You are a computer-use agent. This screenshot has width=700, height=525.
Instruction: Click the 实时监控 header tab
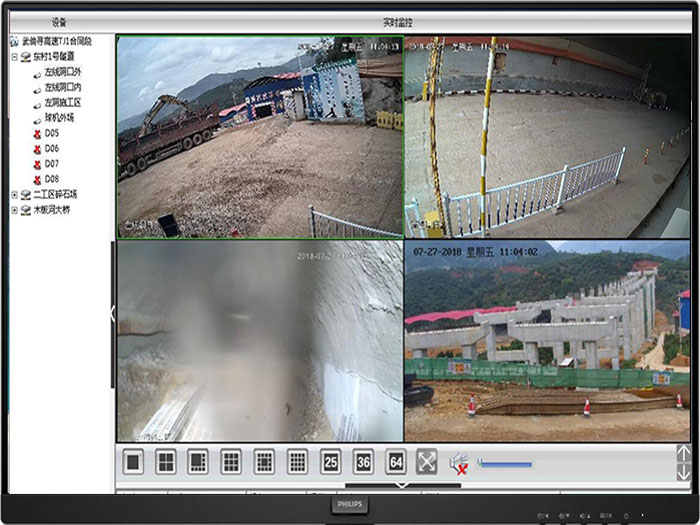point(397,22)
